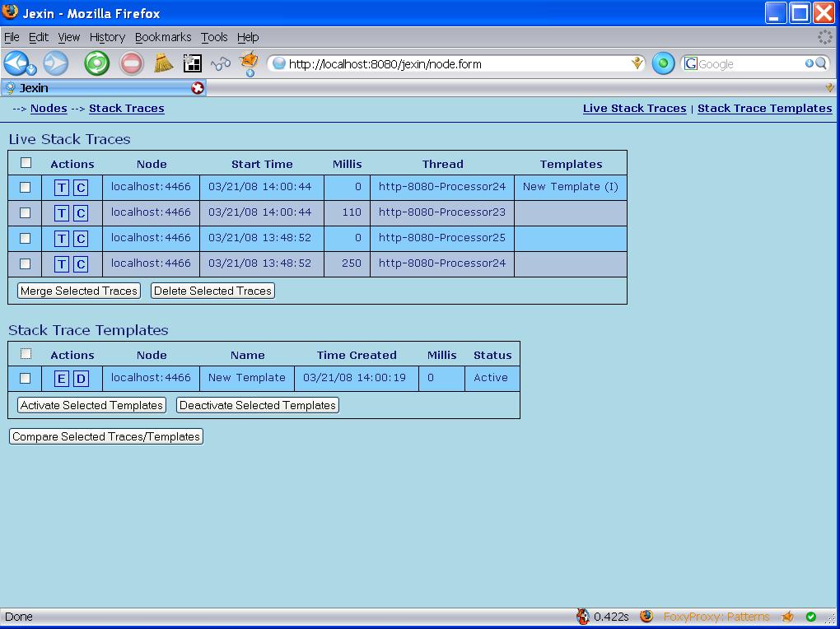Select the Jexin browser tab
The image size is (840, 629).
pos(104,88)
